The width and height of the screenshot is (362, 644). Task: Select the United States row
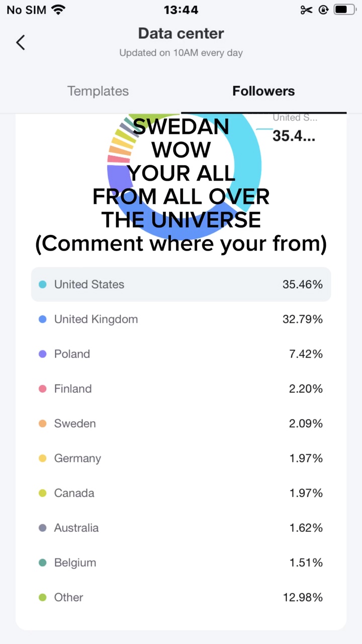click(181, 284)
